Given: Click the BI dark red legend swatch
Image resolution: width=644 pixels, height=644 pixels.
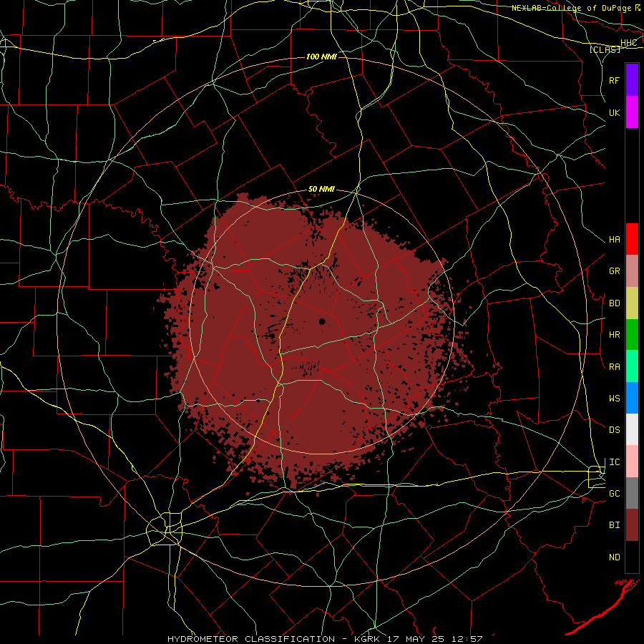Looking at the screenshot, I should 632,525.
